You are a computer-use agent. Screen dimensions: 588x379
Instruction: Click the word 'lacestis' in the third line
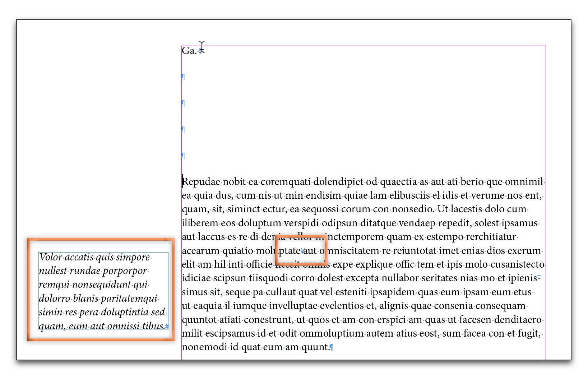click(467, 209)
